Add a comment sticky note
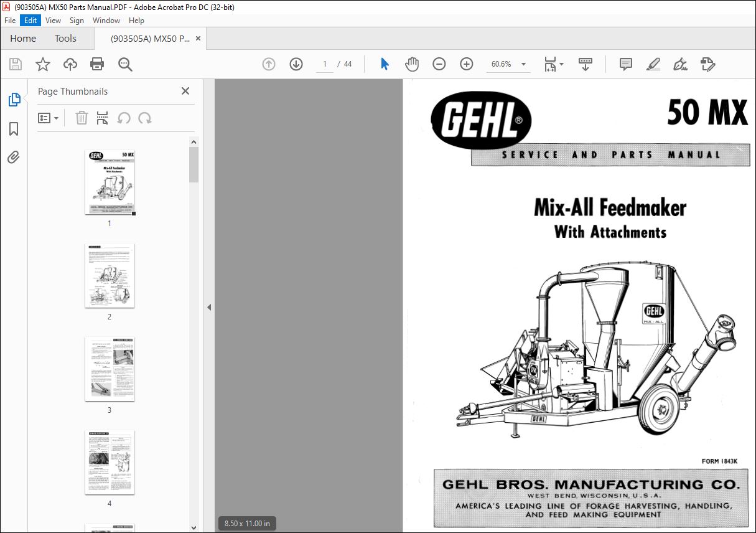The width and height of the screenshot is (756, 533). click(626, 64)
